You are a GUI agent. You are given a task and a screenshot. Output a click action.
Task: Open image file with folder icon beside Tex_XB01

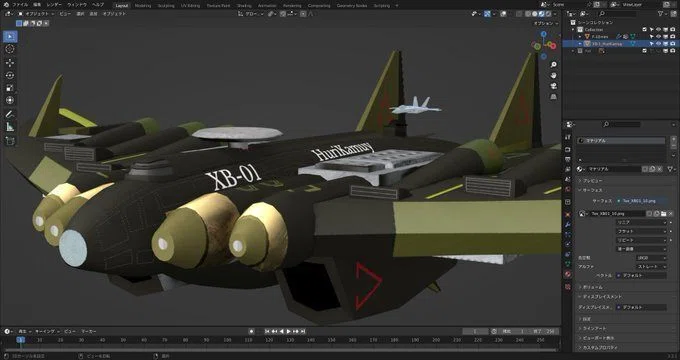[663, 213]
